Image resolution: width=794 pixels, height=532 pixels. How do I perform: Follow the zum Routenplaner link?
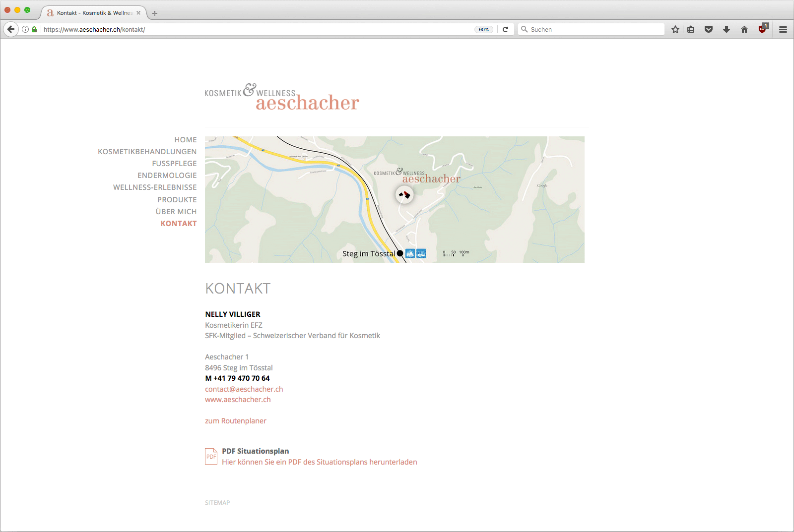click(236, 421)
